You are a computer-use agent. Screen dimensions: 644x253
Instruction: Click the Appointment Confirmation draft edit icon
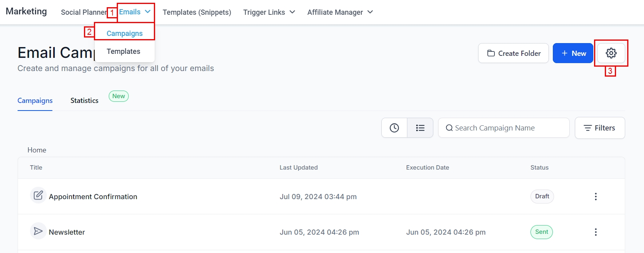point(38,196)
